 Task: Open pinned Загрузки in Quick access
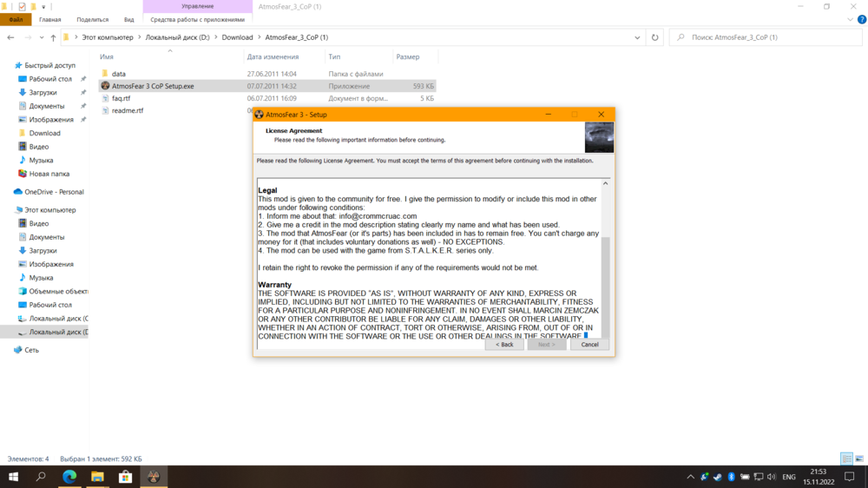(x=43, y=93)
